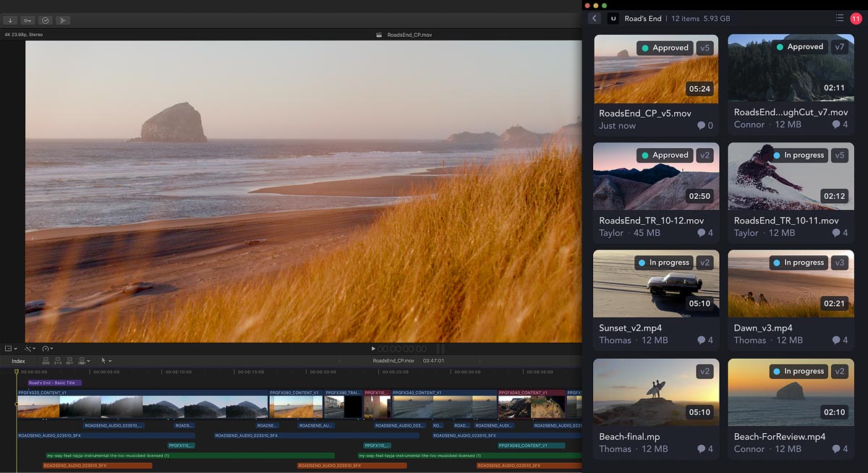Viewport: 868px width, 473px height.
Task: Open comments on RoadsEnd_TR_10-12.mov
Action: (705, 233)
